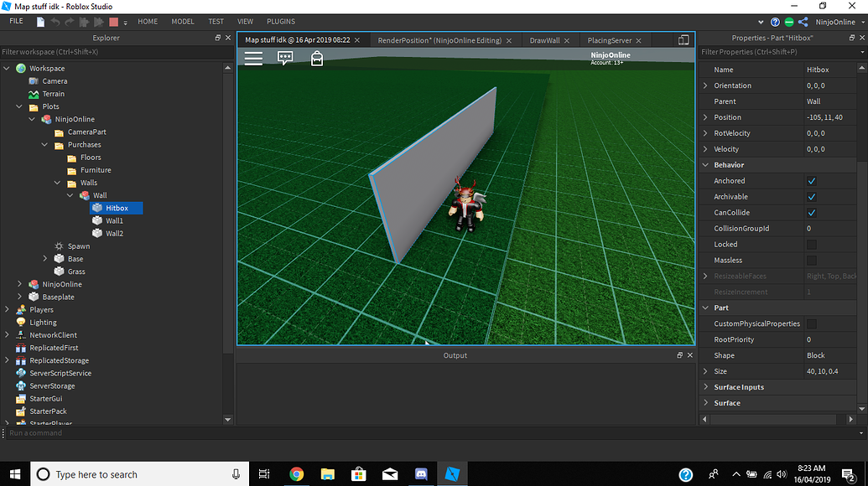Screen dimensions: 868x486
Task: Click the red Run color square in toolbar
Action: pyautogui.click(x=113, y=21)
